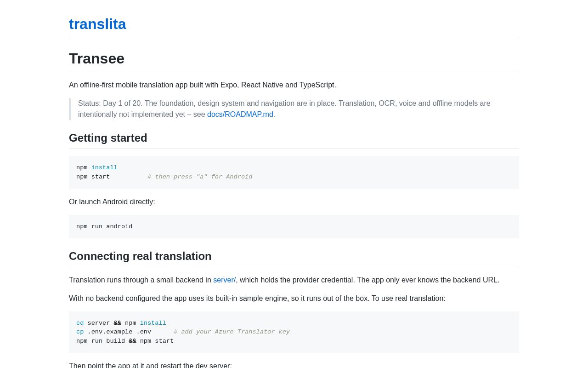Open the docs/ROADMAP.md link
This screenshot has width=588, height=368.
[x=240, y=115]
